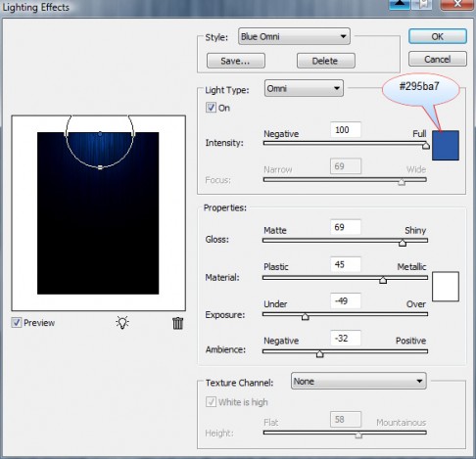The width and height of the screenshot is (476, 459).
Task: Click the Ambience slider handle
Action: [319, 353]
